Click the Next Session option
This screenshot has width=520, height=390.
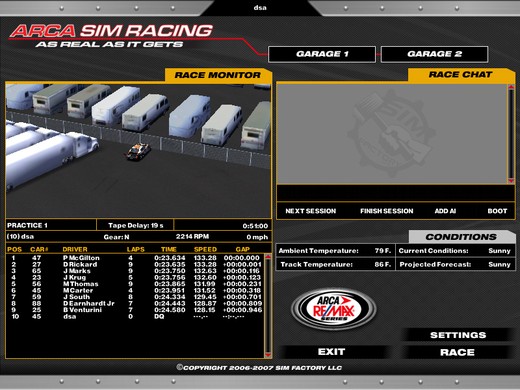tap(311, 211)
